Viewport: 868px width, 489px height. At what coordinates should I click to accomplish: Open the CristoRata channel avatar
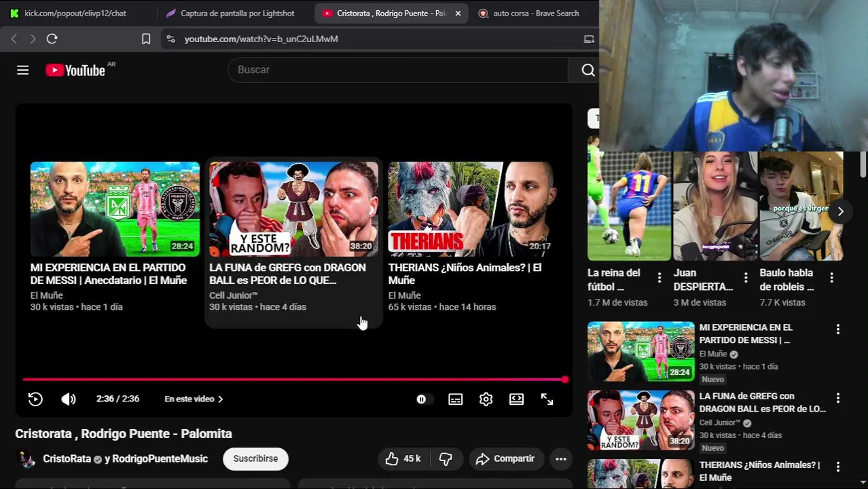tap(27, 459)
